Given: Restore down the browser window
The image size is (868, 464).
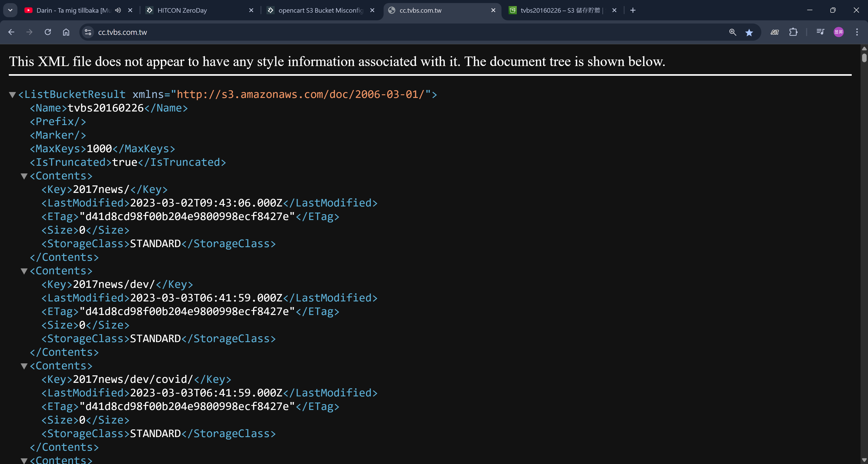Looking at the screenshot, I should tap(833, 10).
